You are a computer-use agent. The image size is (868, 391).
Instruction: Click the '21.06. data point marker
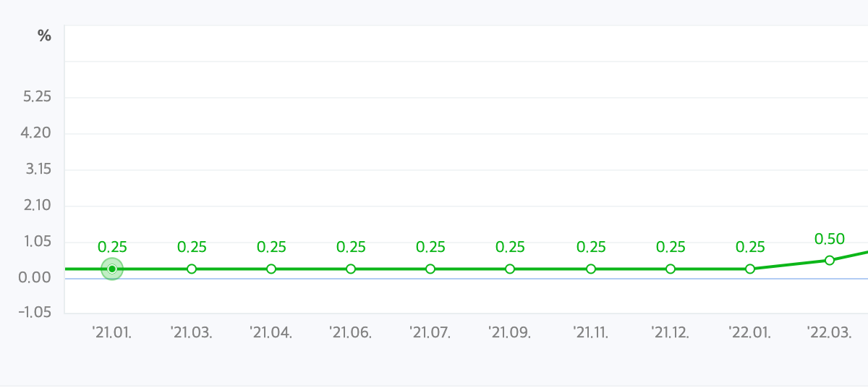coord(351,269)
